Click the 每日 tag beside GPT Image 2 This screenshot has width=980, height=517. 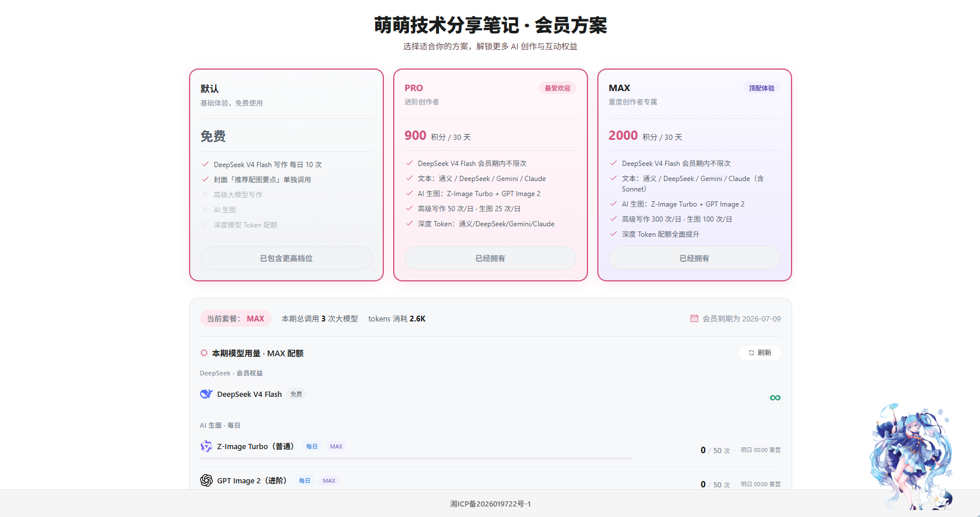click(304, 481)
